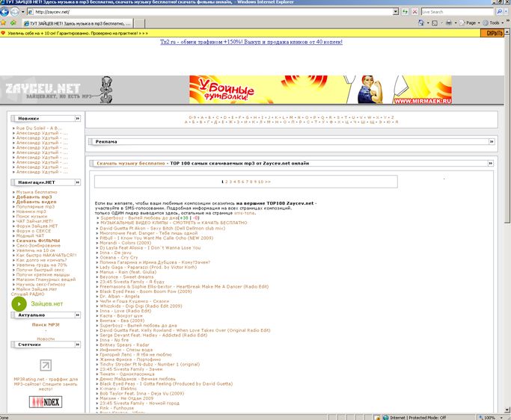Click the Реклама panel arrow icon
Image resolution: width=511 pixels, height=420 pixels.
point(492,142)
